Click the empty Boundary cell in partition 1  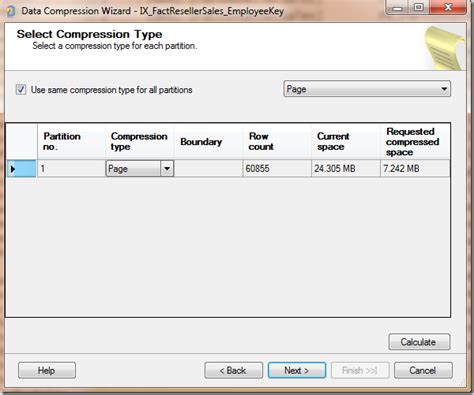click(208, 169)
